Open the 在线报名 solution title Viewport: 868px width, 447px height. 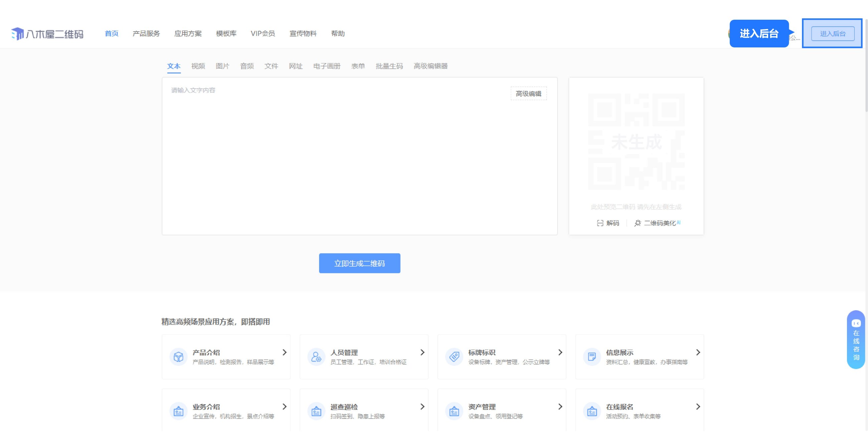620,407
